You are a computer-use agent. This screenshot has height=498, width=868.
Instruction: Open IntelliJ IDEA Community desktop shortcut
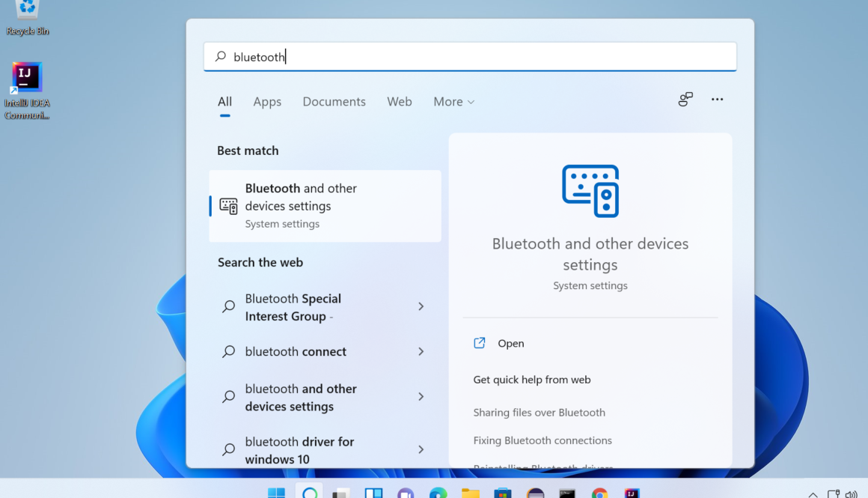coord(27,90)
